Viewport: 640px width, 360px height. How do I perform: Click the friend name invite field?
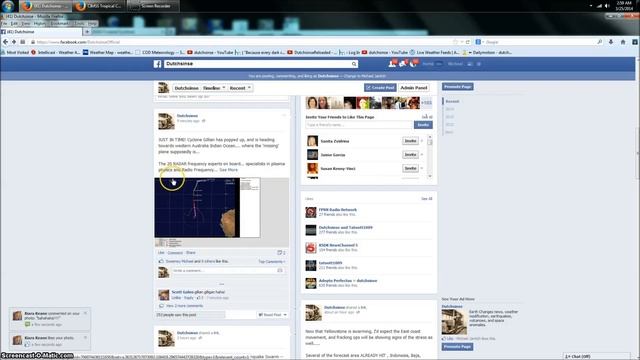(x=359, y=125)
